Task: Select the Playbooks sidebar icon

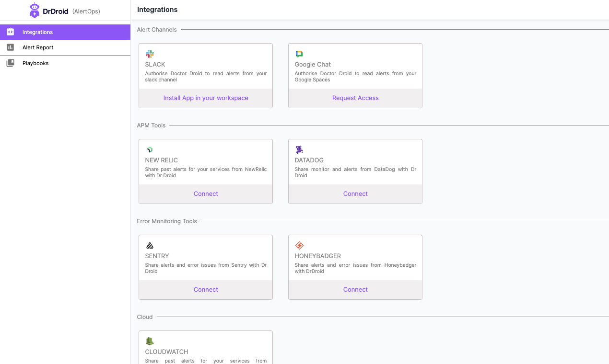Action: click(11, 63)
